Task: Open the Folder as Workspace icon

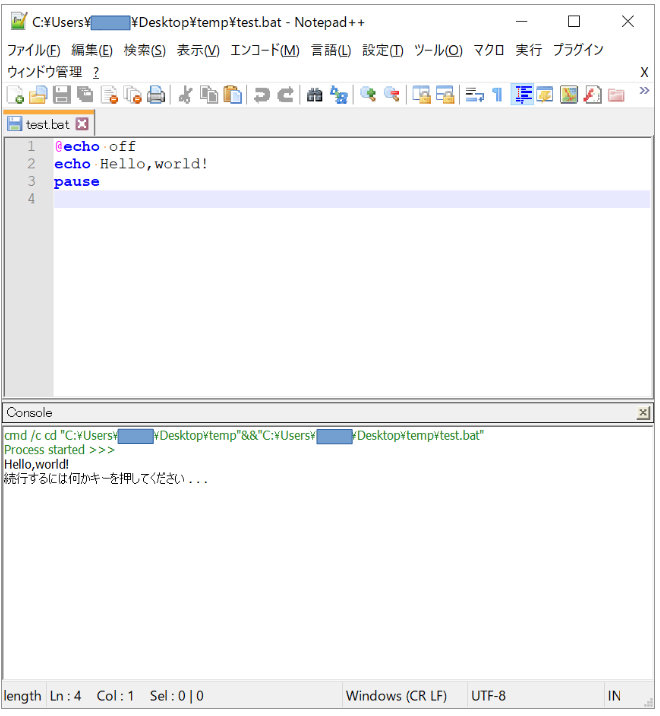Action: pyautogui.click(x=617, y=95)
